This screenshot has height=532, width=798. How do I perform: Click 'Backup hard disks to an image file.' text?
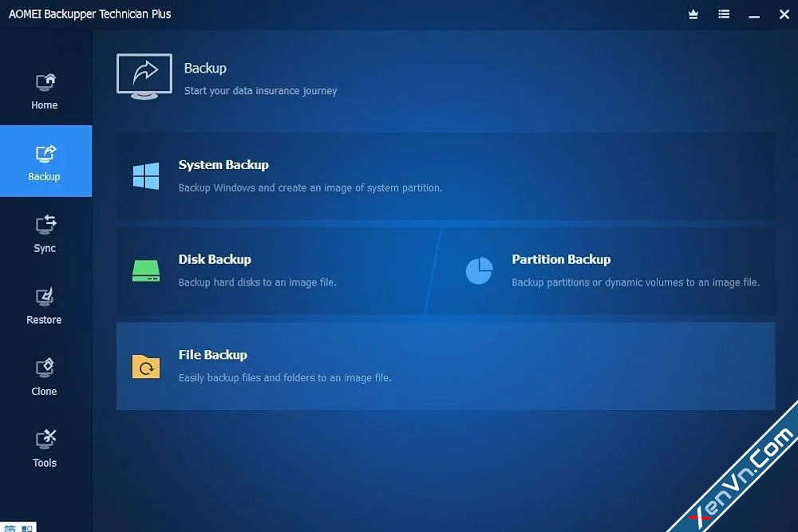258,282
